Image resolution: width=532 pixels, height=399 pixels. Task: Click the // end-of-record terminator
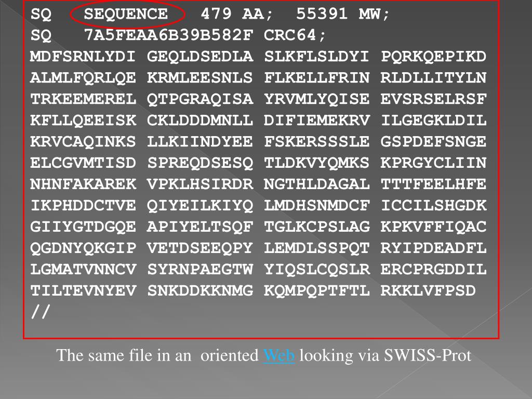click(x=41, y=312)
